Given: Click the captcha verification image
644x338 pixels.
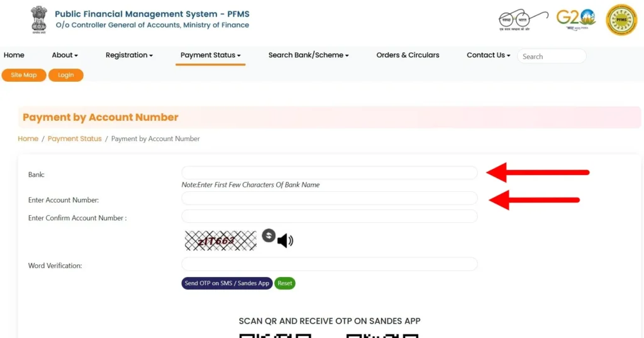Looking at the screenshot, I should (x=220, y=240).
